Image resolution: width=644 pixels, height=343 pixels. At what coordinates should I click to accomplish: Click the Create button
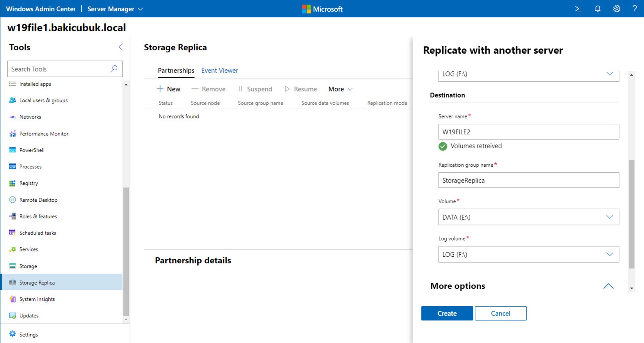point(447,313)
